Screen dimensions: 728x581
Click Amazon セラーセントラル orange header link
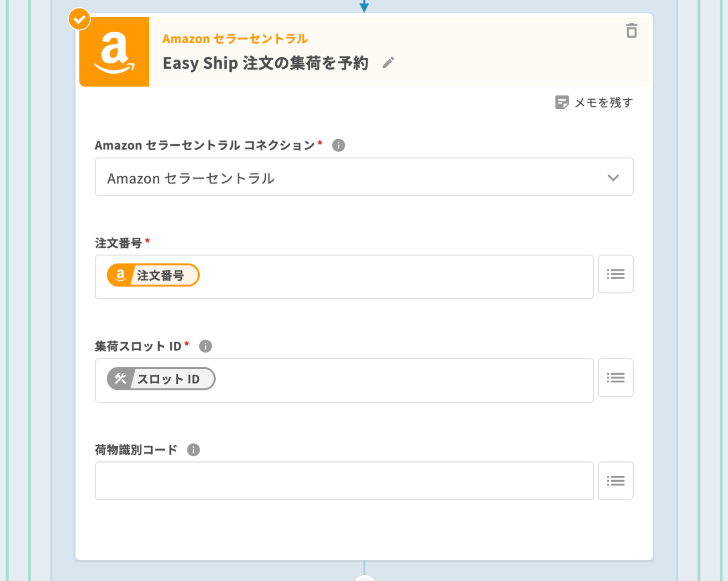(x=235, y=39)
